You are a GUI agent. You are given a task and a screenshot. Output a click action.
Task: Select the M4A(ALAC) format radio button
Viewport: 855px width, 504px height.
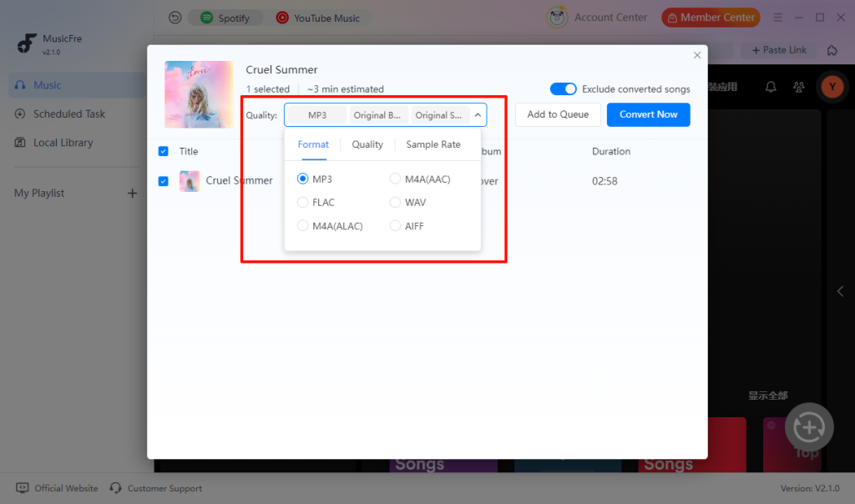[x=302, y=225]
